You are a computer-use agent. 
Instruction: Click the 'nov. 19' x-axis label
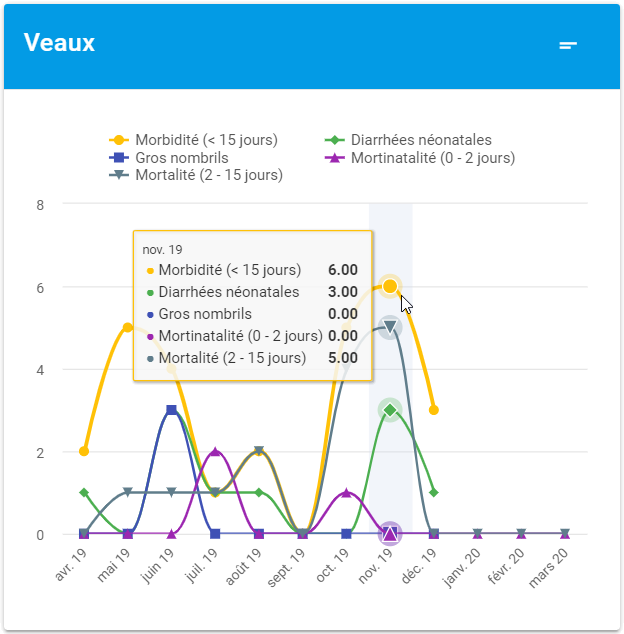pyautogui.click(x=376, y=566)
